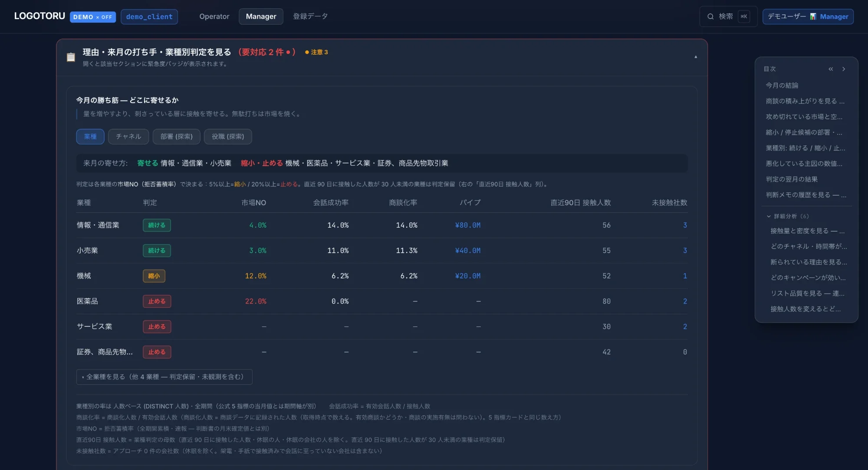Select the チャネル filter tab

tap(128, 137)
